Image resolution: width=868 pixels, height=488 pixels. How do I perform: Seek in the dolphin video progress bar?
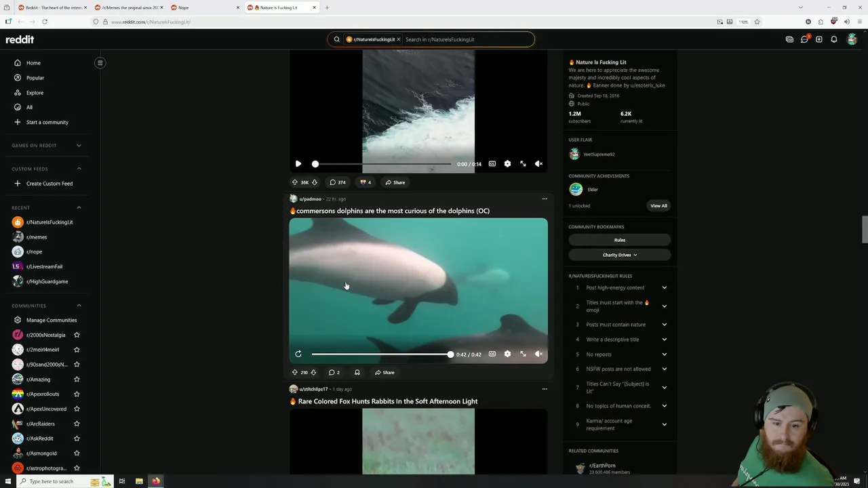pos(382,354)
